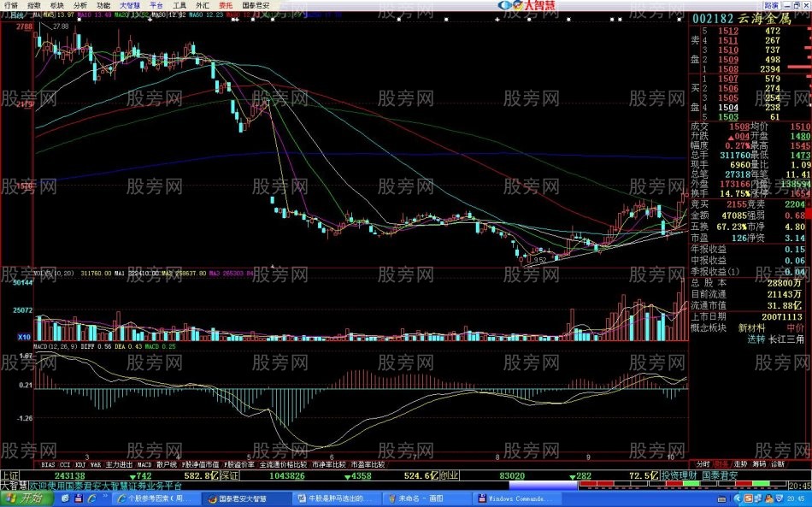The width and height of the screenshot is (812, 507).
Task: Select the 主力进出 indicator tab
Action: 119,464
